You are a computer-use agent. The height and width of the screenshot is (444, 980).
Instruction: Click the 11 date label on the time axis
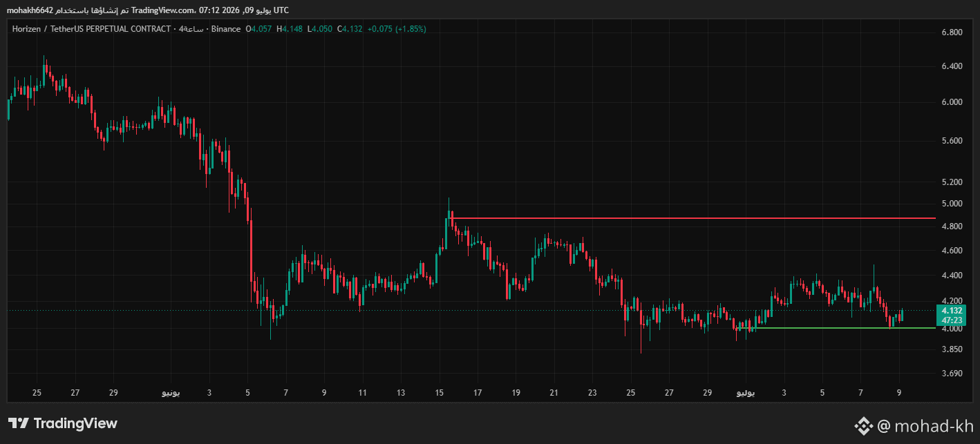point(362,393)
